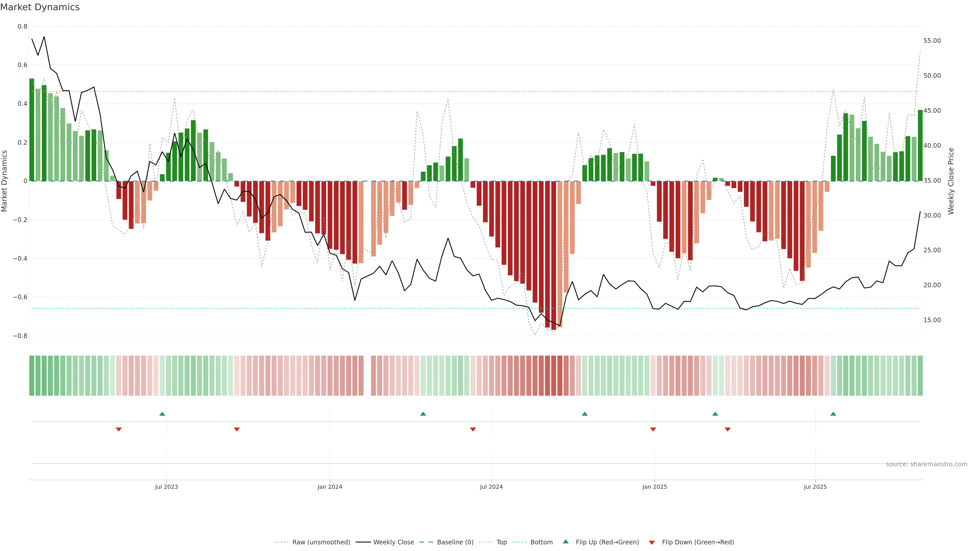Click the last green flip-up marker after Jul 2025
The image size is (980, 551).
(833, 414)
